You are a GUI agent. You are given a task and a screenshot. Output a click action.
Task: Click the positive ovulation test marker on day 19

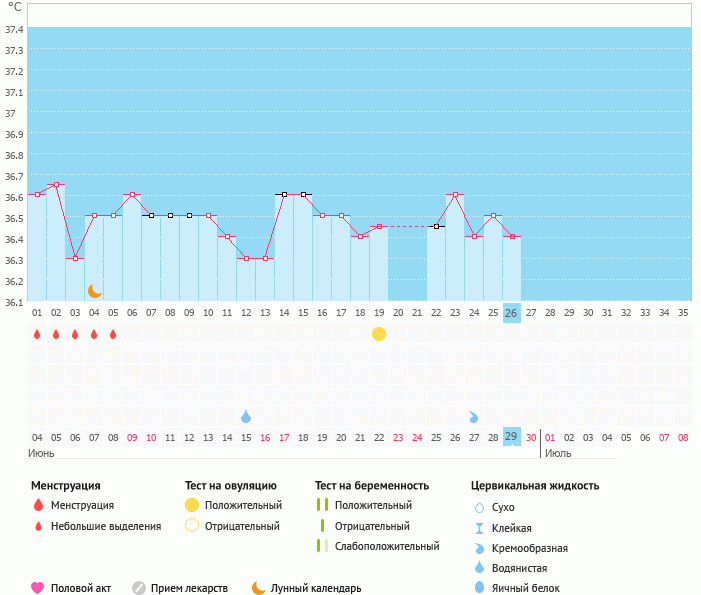pos(379,334)
